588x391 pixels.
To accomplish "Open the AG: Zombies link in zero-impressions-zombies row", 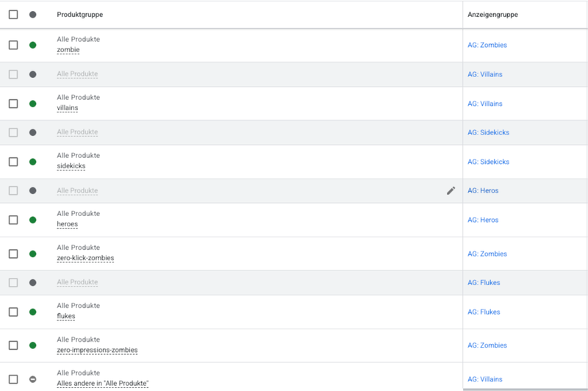I will 487,345.
